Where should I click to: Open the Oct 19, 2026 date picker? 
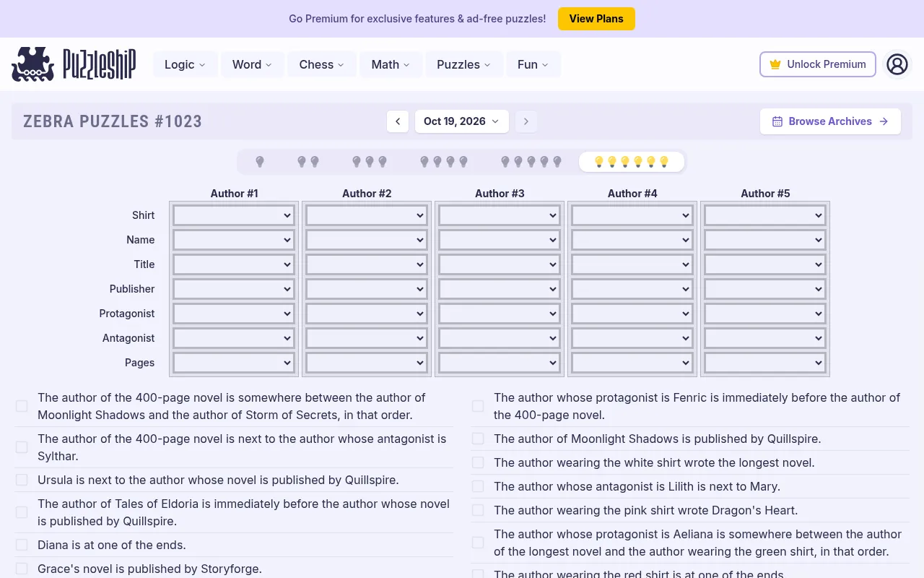click(462, 121)
